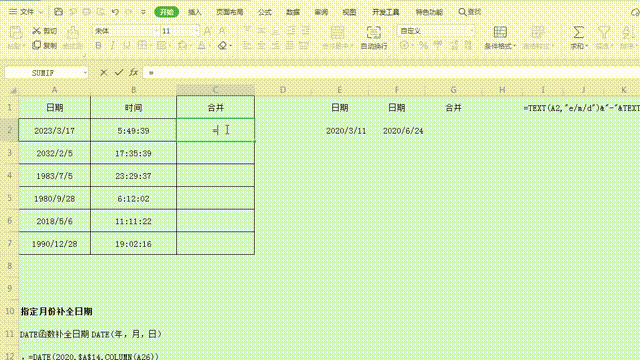Click the Center horizontally icon
This screenshot has width=640, height=360.
tap(261, 46)
